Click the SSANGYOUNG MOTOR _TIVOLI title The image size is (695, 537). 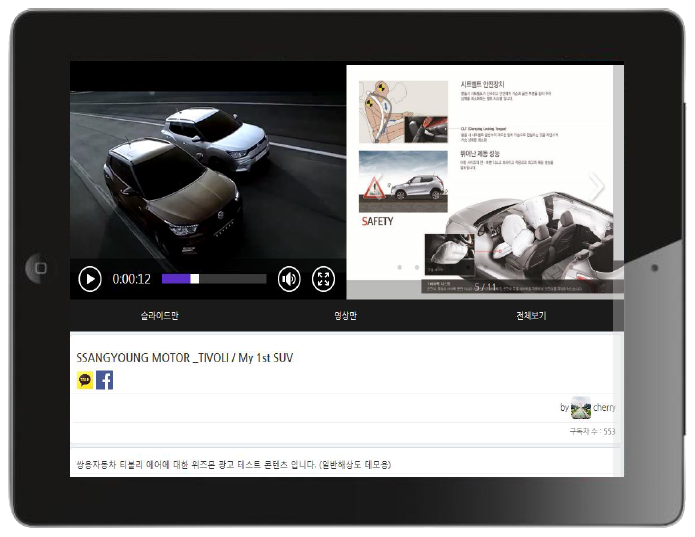pyautogui.click(x=185, y=358)
